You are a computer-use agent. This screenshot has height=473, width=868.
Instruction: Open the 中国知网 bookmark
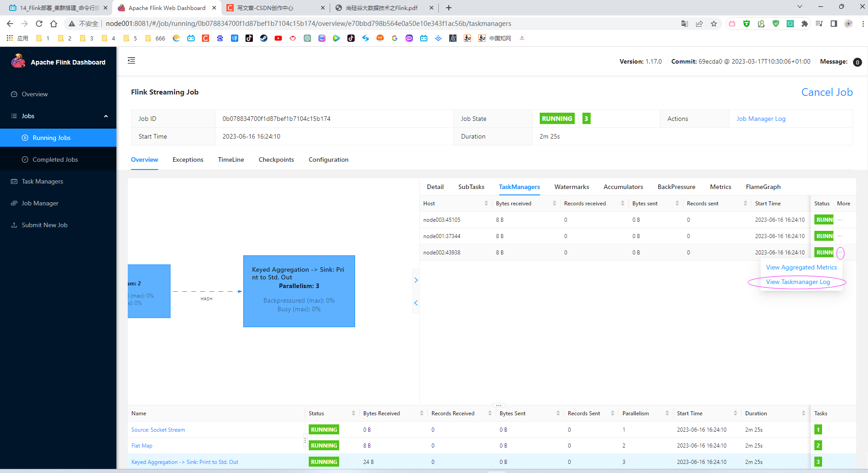tap(495, 38)
